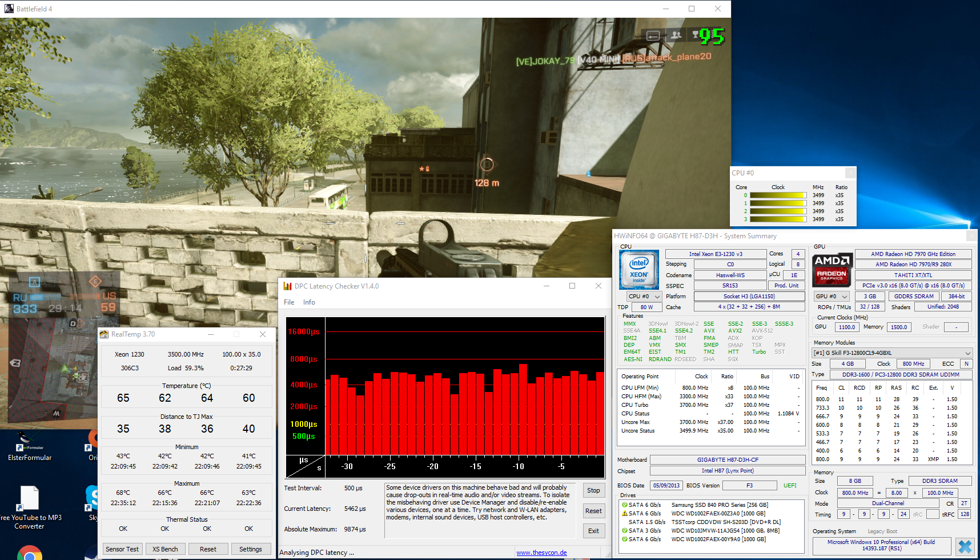Click the yellow warning icon beside WDC WD1002FAEX-00Z3A0

(624, 514)
